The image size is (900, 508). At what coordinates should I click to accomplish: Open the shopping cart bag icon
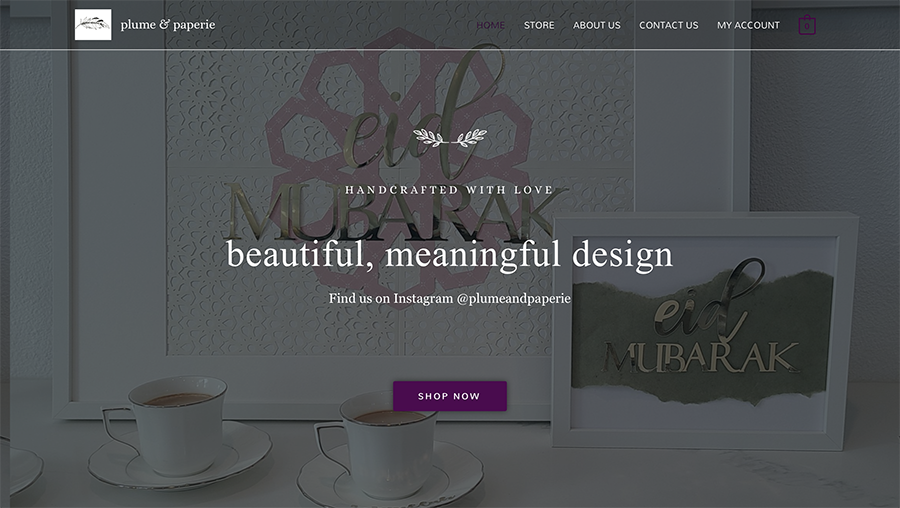(x=806, y=25)
